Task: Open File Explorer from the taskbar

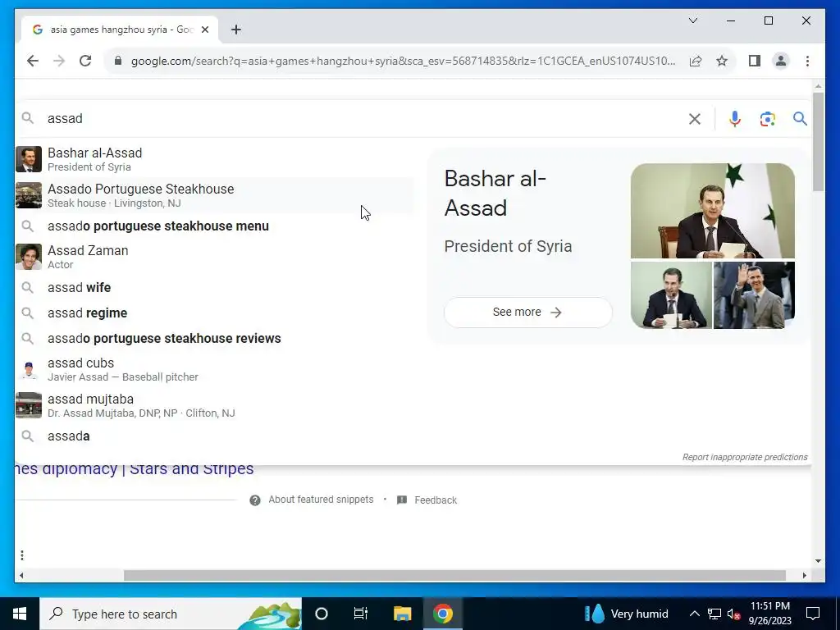Action: (402, 614)
